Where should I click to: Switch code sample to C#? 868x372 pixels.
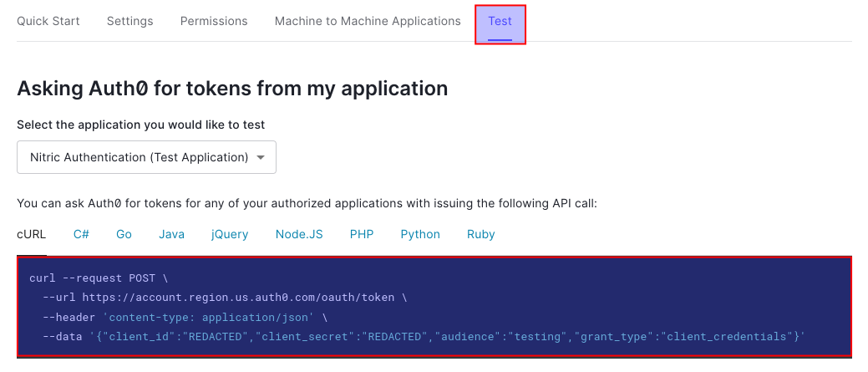click(x=81, y=234)
